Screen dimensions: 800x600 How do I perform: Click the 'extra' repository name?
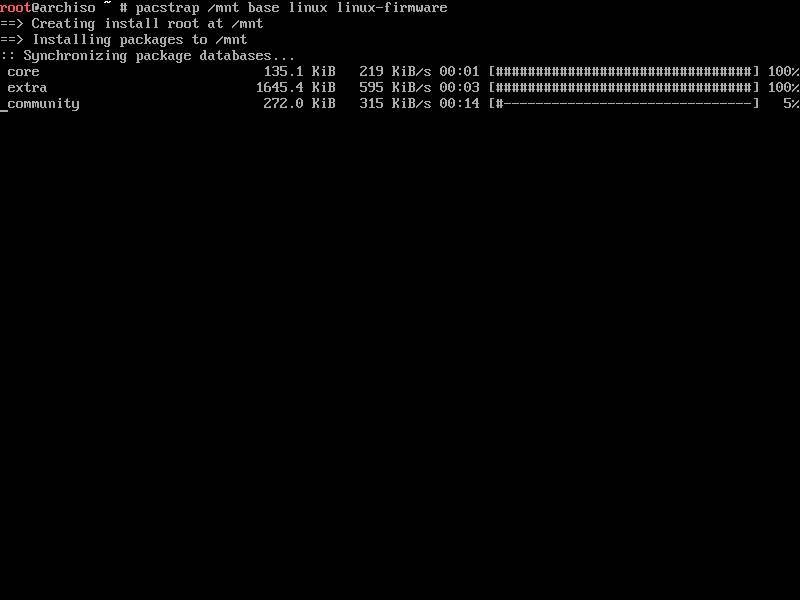[x=27, y=88]
